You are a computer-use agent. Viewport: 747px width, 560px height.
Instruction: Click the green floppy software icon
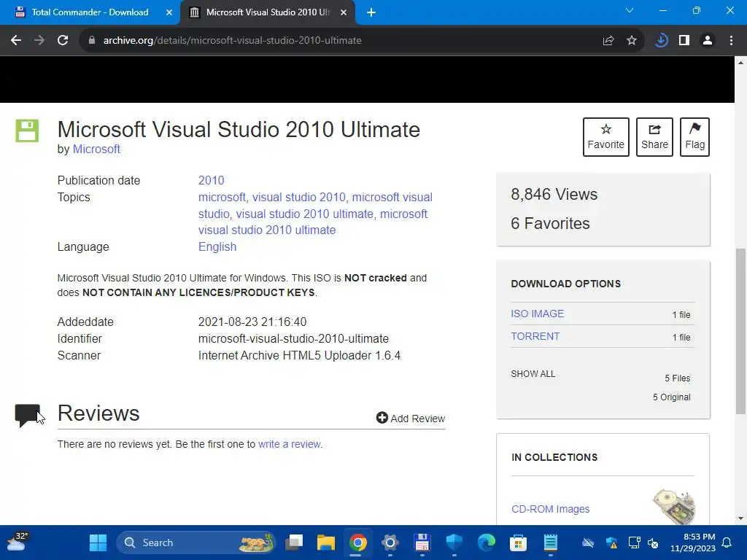(27, 131)
